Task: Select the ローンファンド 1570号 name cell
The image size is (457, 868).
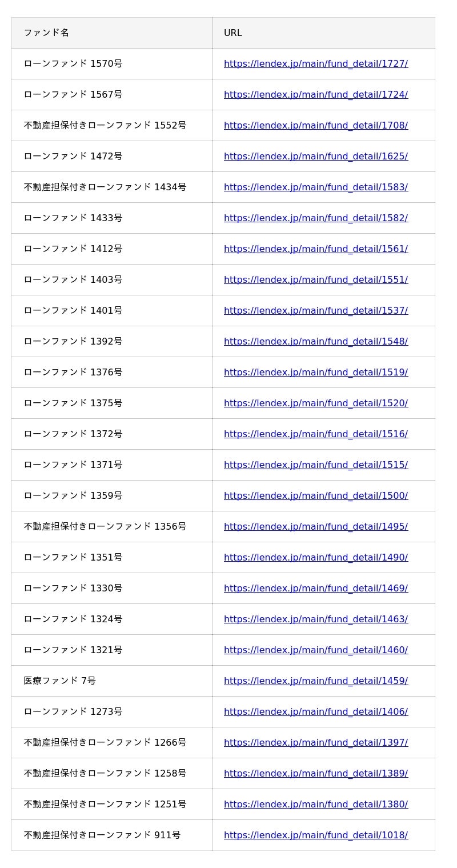Action: tap(73, 64)
